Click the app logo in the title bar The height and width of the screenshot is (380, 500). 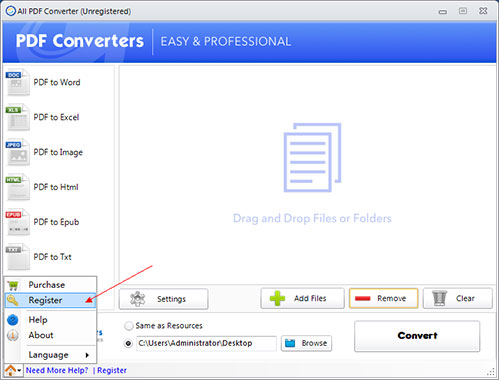(10, 11)
